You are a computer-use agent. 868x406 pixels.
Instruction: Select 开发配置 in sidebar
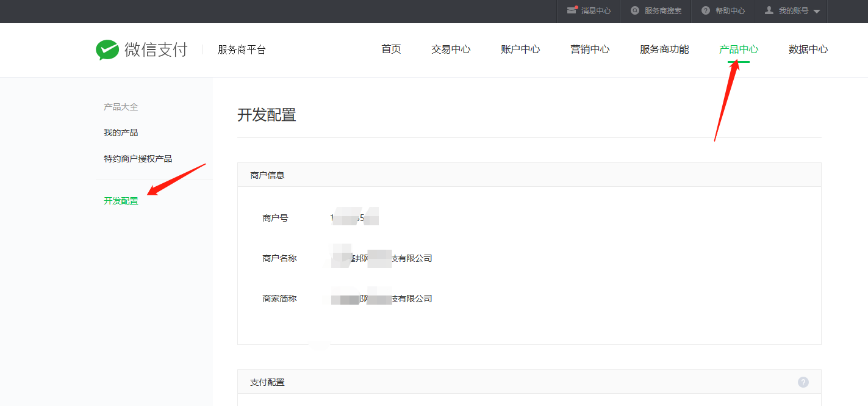point(121,201)
